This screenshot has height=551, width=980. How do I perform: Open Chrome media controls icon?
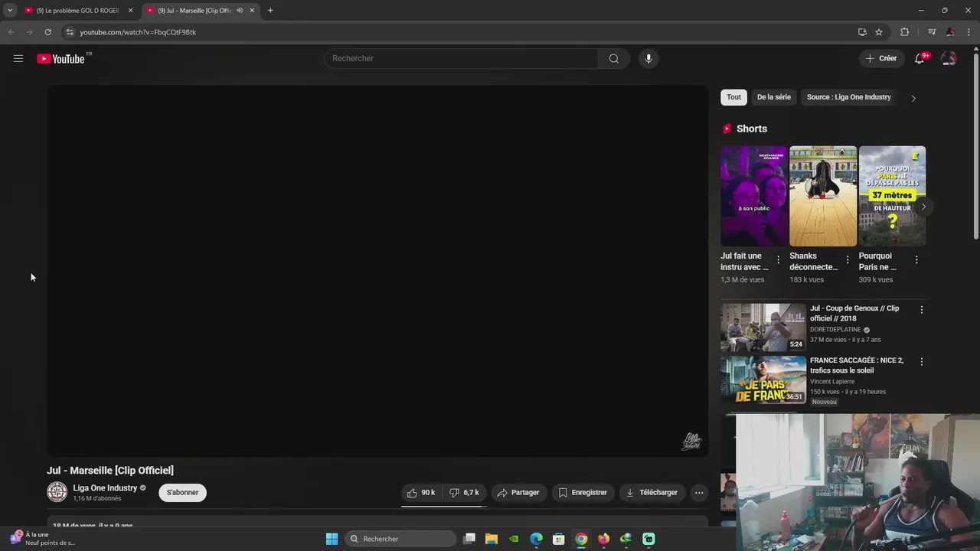click(x=932, y=32)
